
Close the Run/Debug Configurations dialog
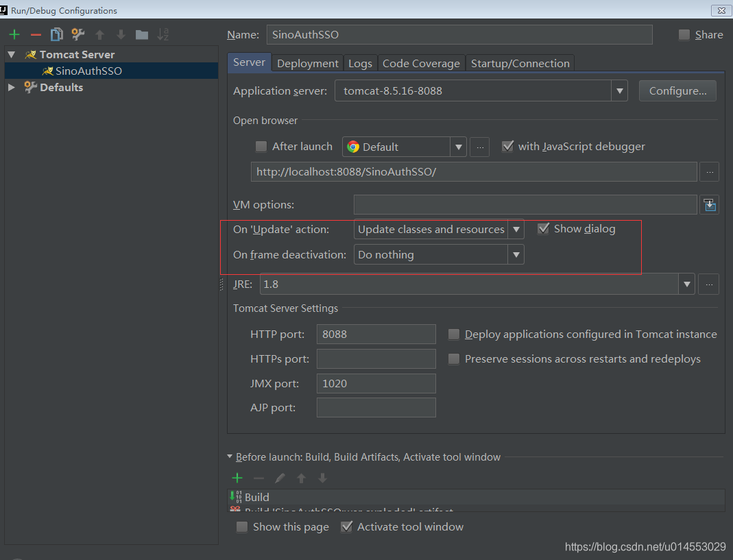click(x=721, y=10)
